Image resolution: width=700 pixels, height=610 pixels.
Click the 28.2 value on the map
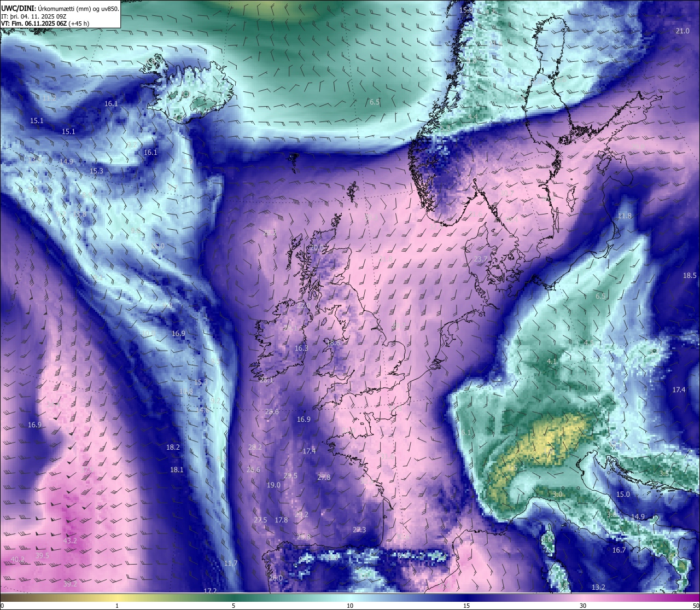255,447
